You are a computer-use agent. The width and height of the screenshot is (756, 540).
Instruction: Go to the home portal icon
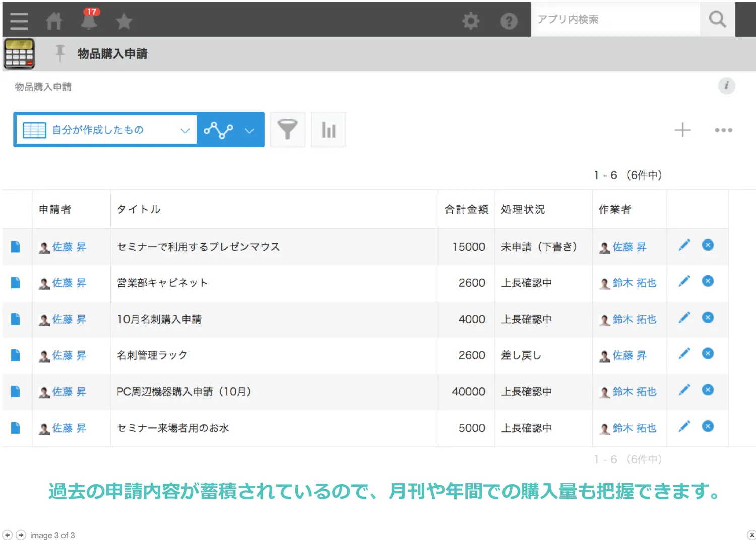[54, 21]
